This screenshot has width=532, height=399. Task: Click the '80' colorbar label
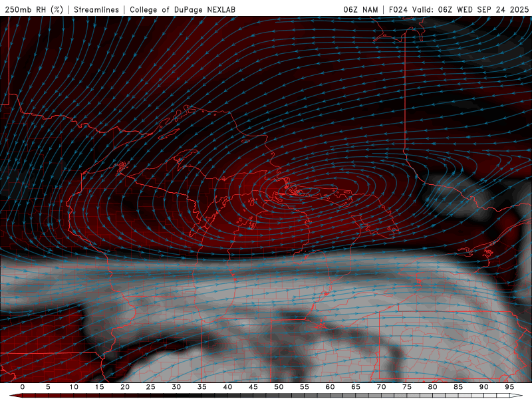click(432, 387)
